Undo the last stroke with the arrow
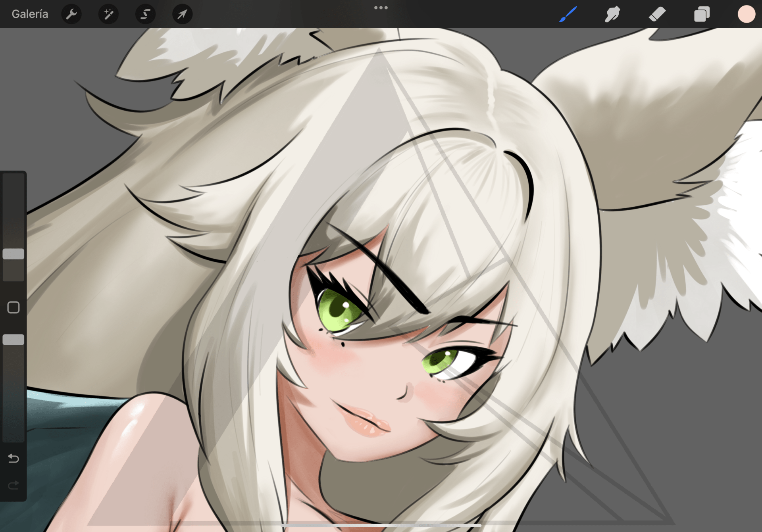 click(13, 459)
